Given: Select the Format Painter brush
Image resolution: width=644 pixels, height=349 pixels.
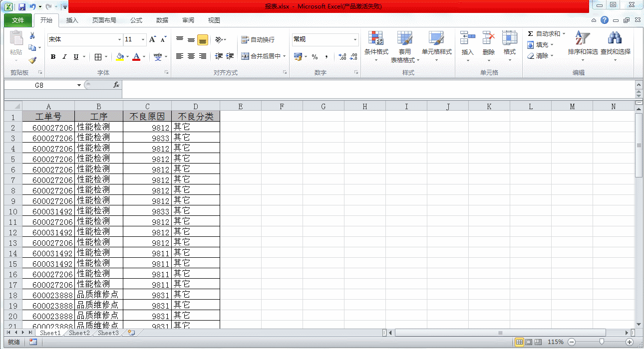Looking at the screenshot, I should click(x=32, y=60).
